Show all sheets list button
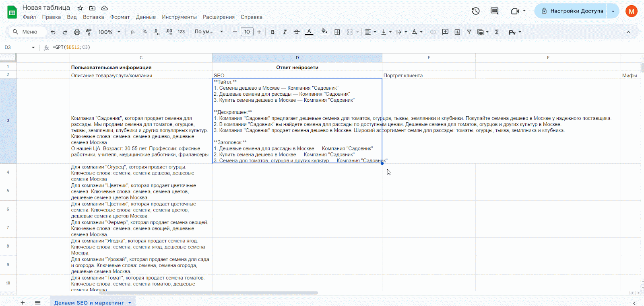 (37, 302)
